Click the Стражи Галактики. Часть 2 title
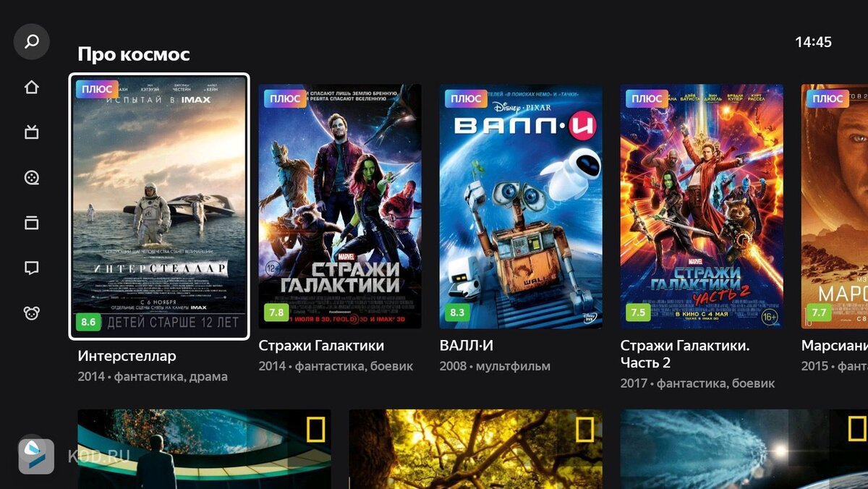The image size is (868, 489). 685,354
